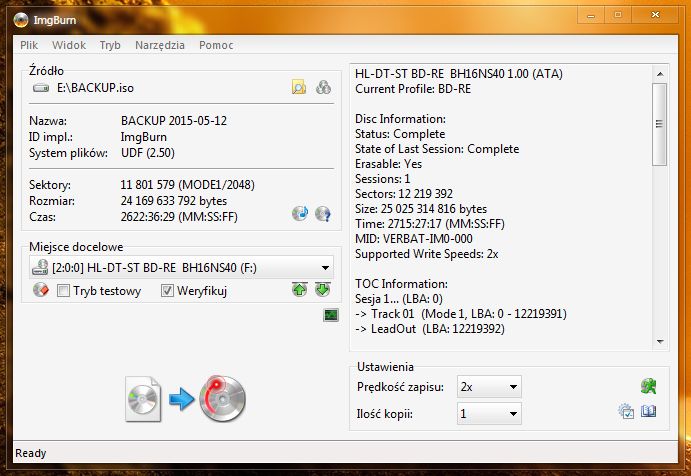The image size is (691, 476).
Task: Click the erase disc icon beside Tryb testowy
Action: pos(41,290)
